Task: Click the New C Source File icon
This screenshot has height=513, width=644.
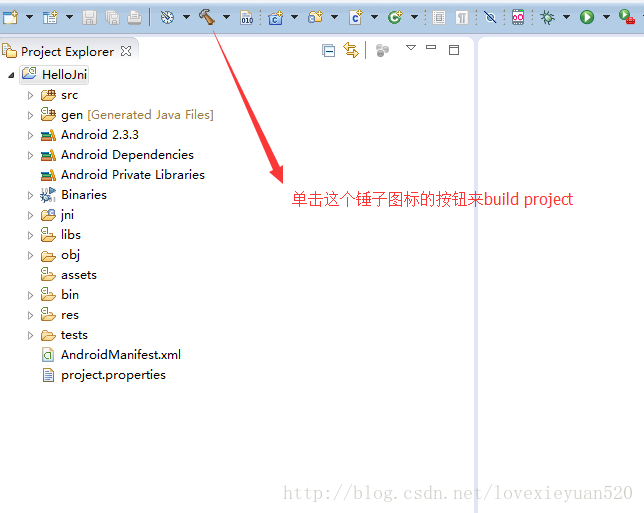Action: click(x=356, y=17)
